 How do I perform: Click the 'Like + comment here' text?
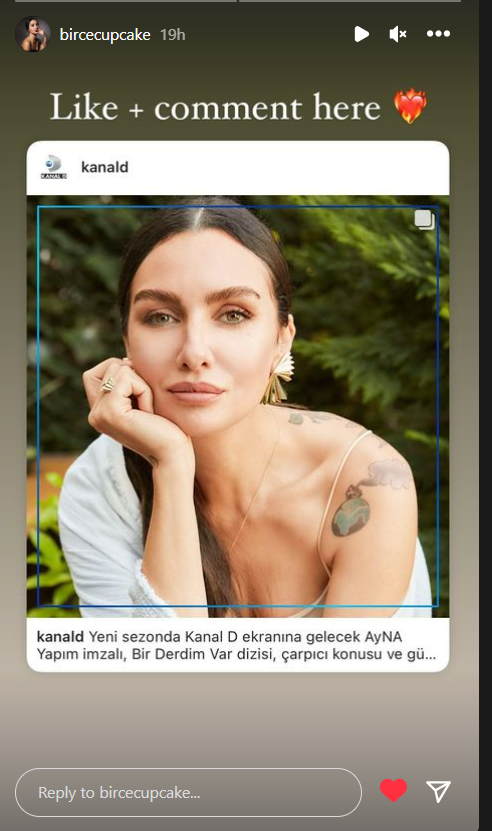pos(215,108)
